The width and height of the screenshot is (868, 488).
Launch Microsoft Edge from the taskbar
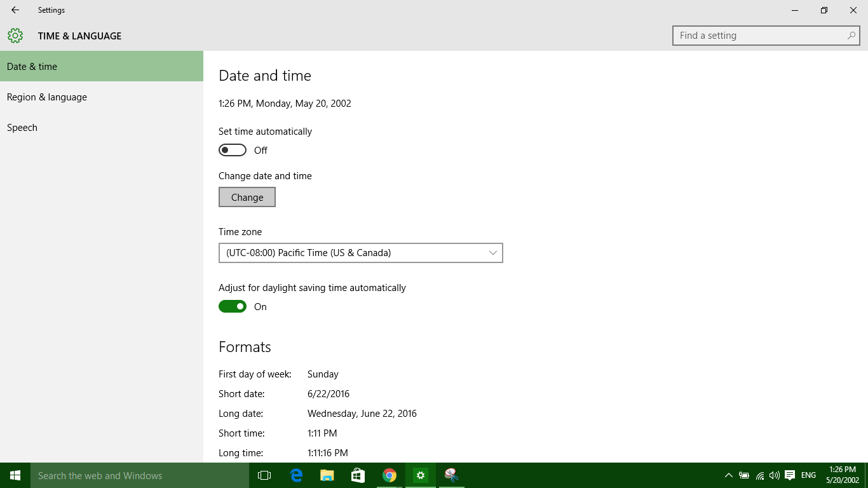295,475
